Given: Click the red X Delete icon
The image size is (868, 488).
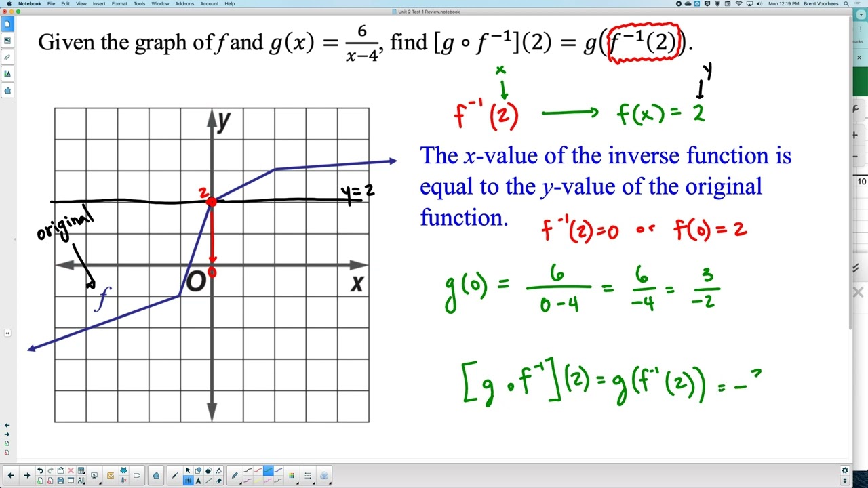Looking at the screenshot, I should tap(71, 470).
